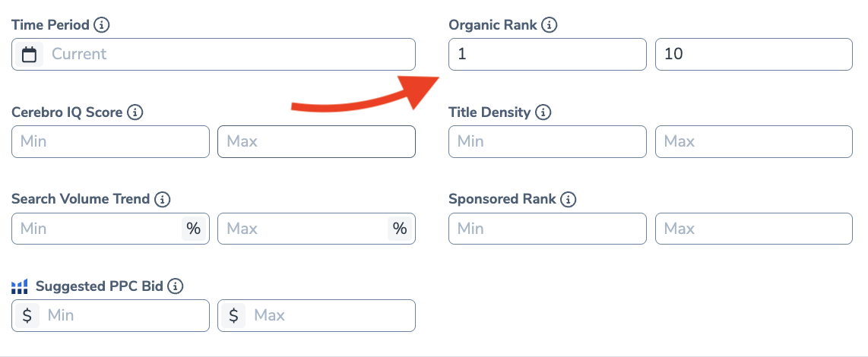Focus the Organic Rank maximum field
Screen dimensions: 868x357
click(x=753, y=55)
